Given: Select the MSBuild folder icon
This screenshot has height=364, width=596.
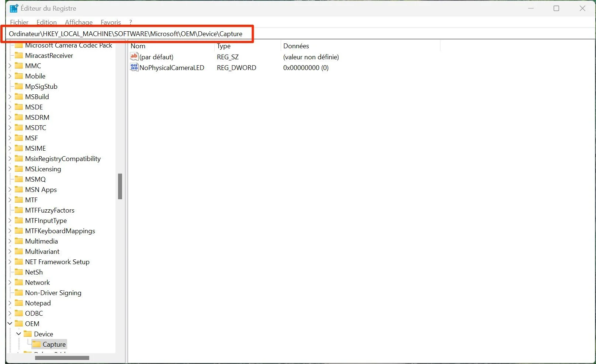Looking at the screenshot, I should point(19,97).
